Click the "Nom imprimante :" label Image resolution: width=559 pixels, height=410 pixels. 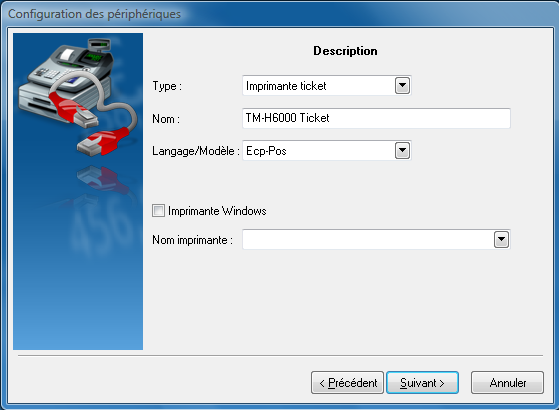click(193, 240)
